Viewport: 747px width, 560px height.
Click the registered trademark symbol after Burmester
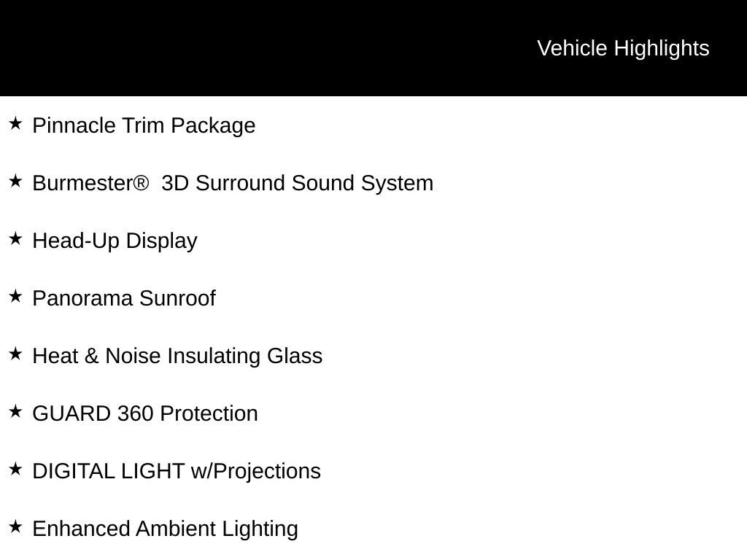(141, 183)
